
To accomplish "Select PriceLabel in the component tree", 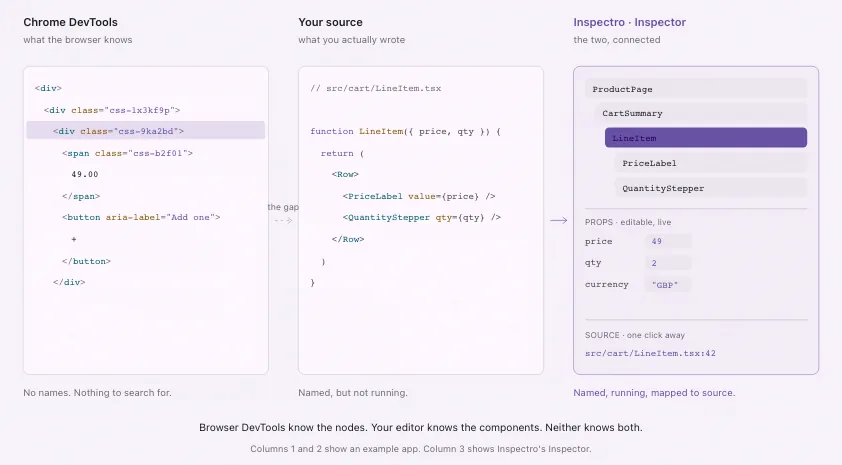I will tap(710, 163).
